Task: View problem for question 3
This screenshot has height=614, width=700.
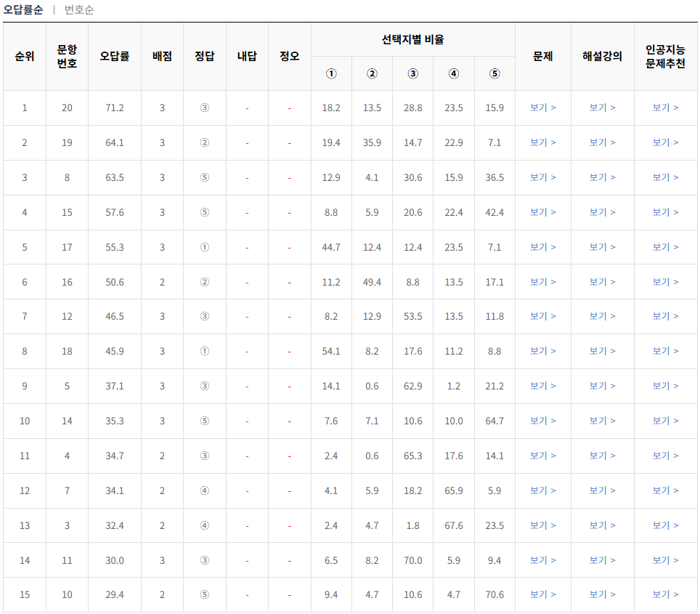Action: point(544,525)
